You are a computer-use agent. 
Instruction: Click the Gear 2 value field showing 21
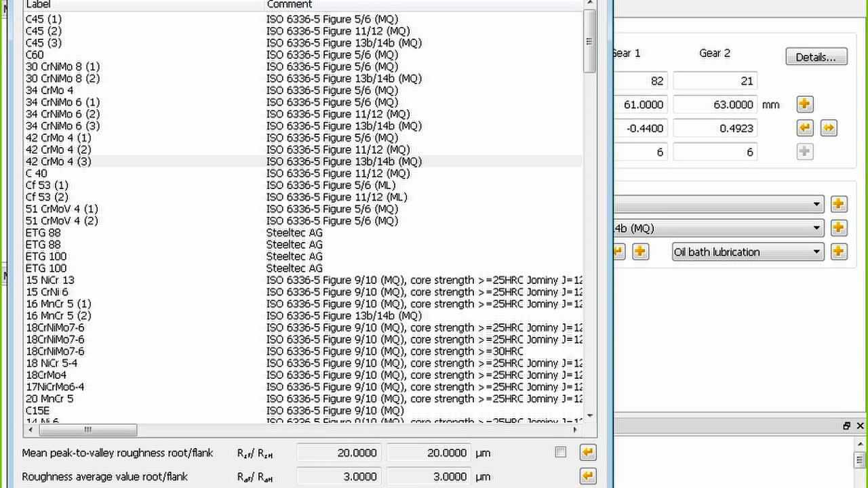[x=715, y=81]
